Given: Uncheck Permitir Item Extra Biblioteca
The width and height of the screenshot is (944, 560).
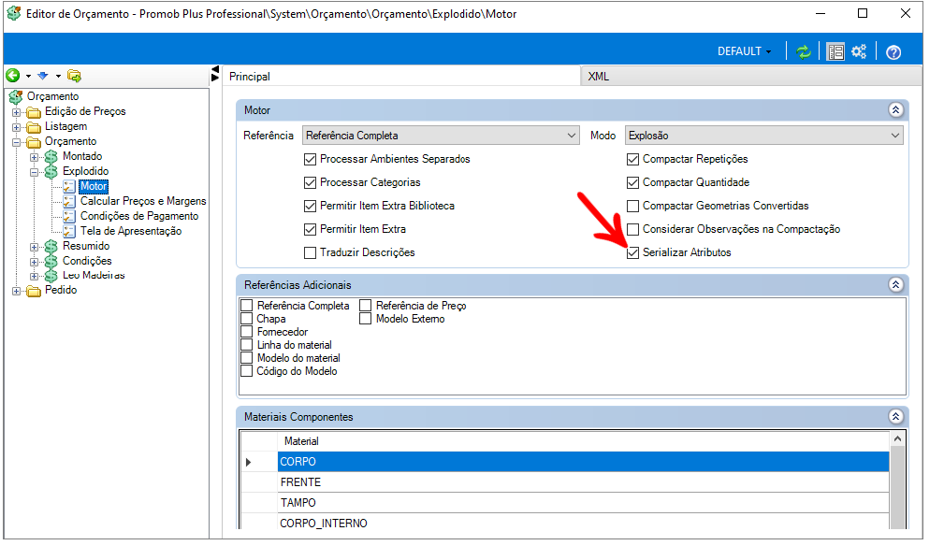Looking at the screenshot, I should pos(310,207).
